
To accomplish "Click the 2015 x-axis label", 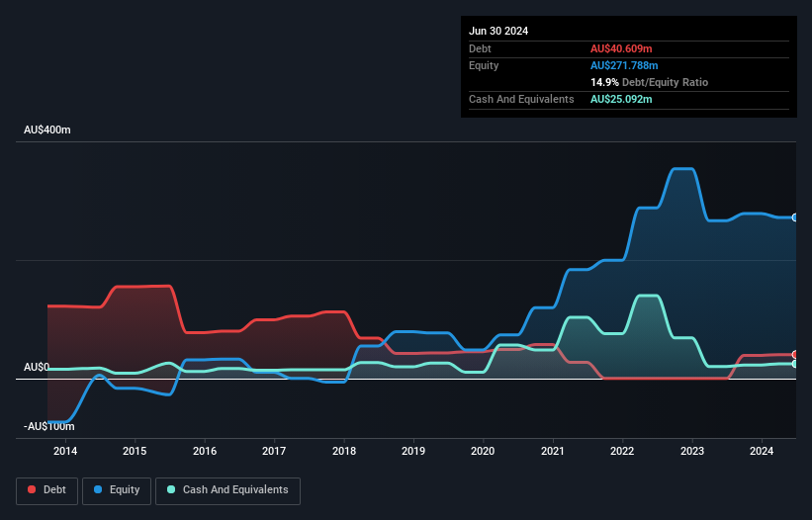I will [x=135, y=451].
